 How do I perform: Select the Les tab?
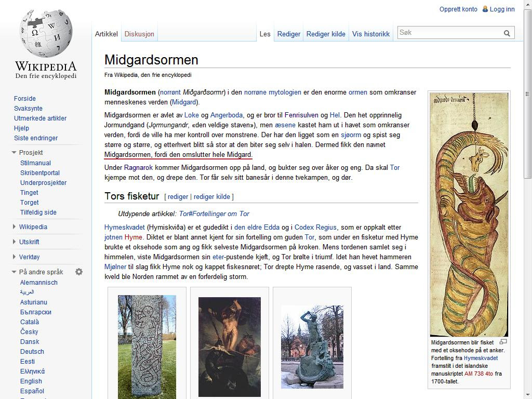[x=265, y=34]
